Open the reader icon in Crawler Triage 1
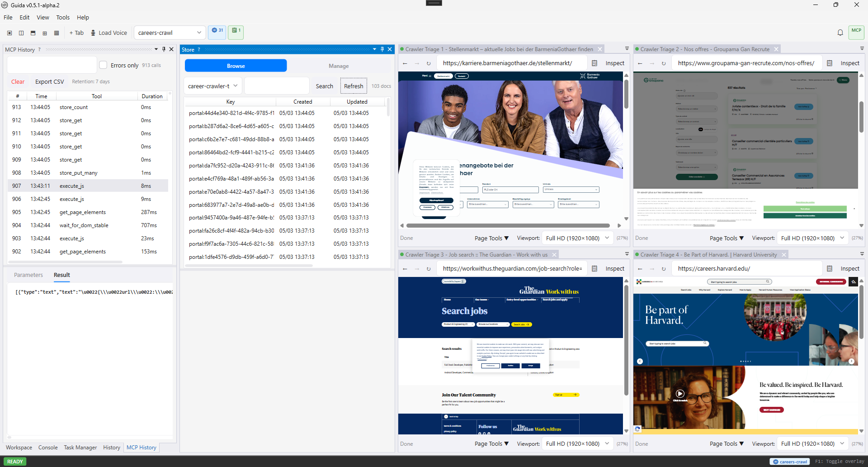Viewport: 868px width, 467px height. tap(594, 63)
